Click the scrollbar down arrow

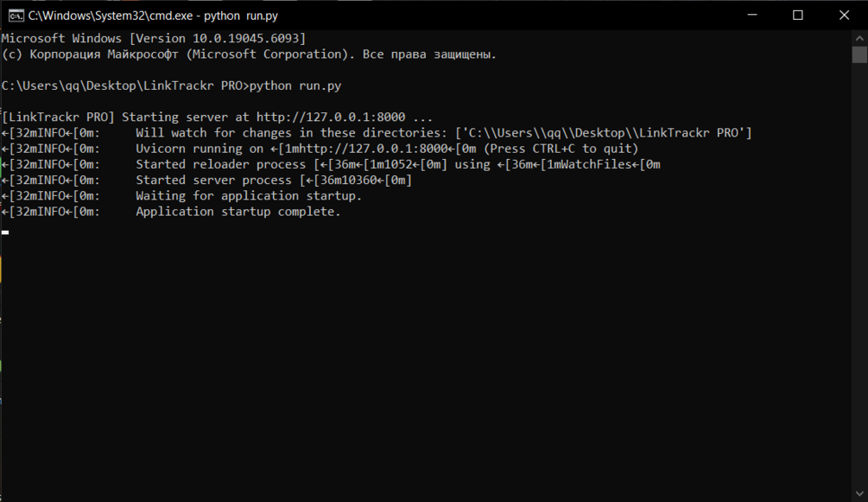[859, 493]
